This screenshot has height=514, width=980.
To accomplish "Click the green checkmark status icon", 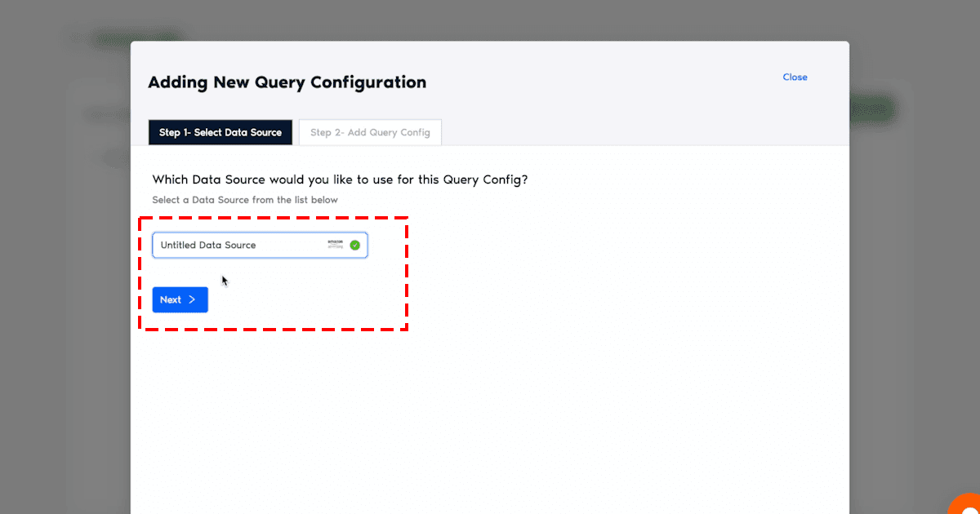I will click(x=354, y=245).
